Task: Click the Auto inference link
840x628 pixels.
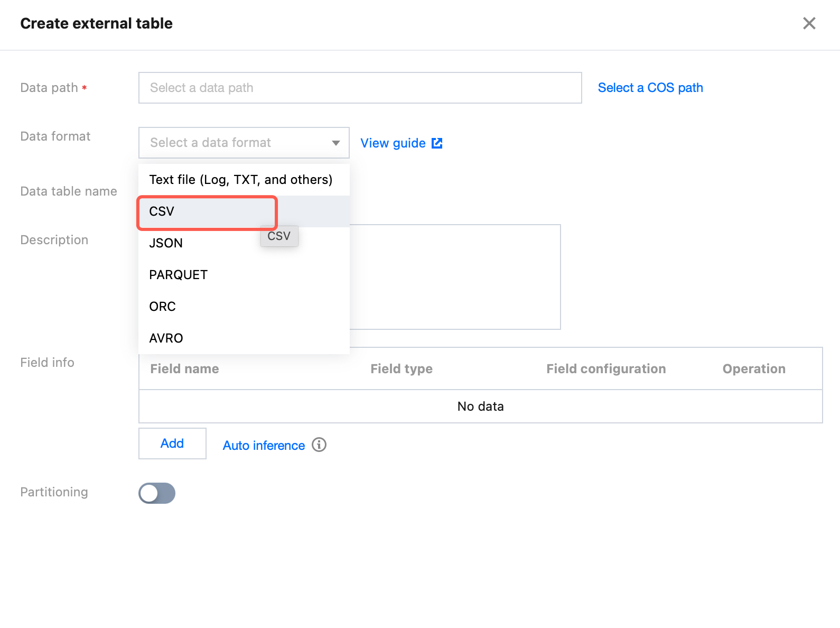Action: 264,446
